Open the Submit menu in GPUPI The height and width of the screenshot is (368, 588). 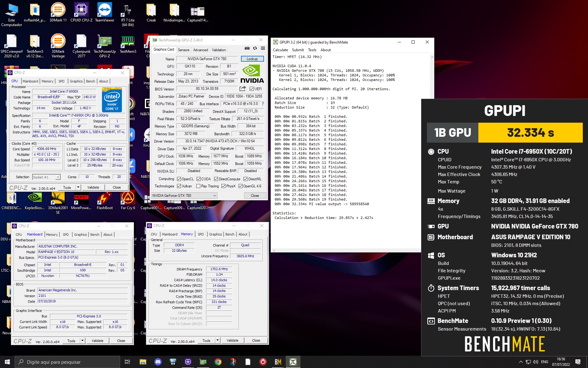click(298, 50)
